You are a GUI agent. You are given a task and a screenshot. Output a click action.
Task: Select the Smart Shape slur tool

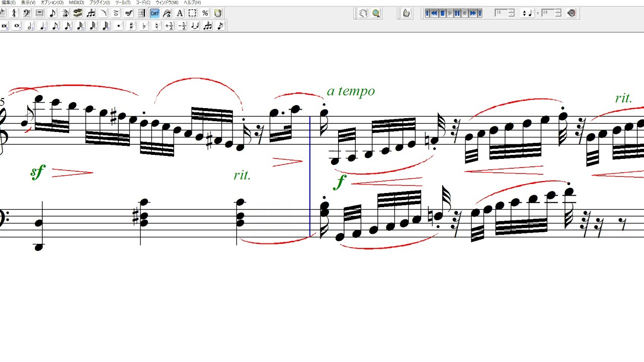coord(103,13)
